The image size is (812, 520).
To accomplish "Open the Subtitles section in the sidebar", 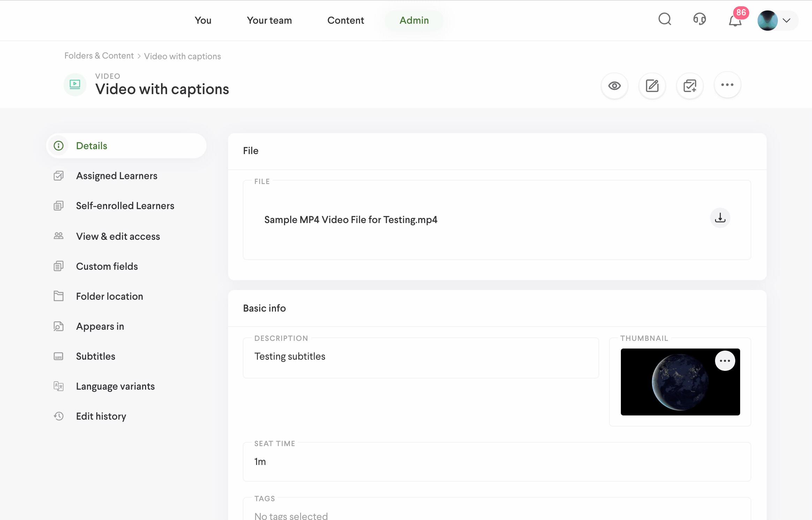I will click(96, 356).
